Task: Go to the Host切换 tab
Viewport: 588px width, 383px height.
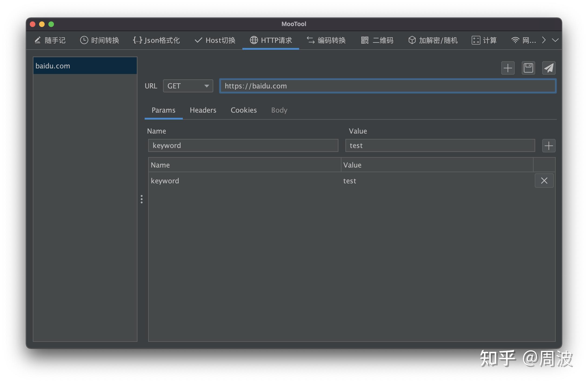Action: 215,40
